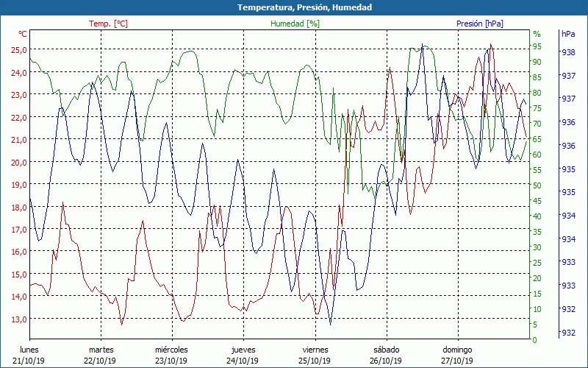Click the '21/10/19' date label
This screenshot has width=588, height=368.
tap(29, 361)
